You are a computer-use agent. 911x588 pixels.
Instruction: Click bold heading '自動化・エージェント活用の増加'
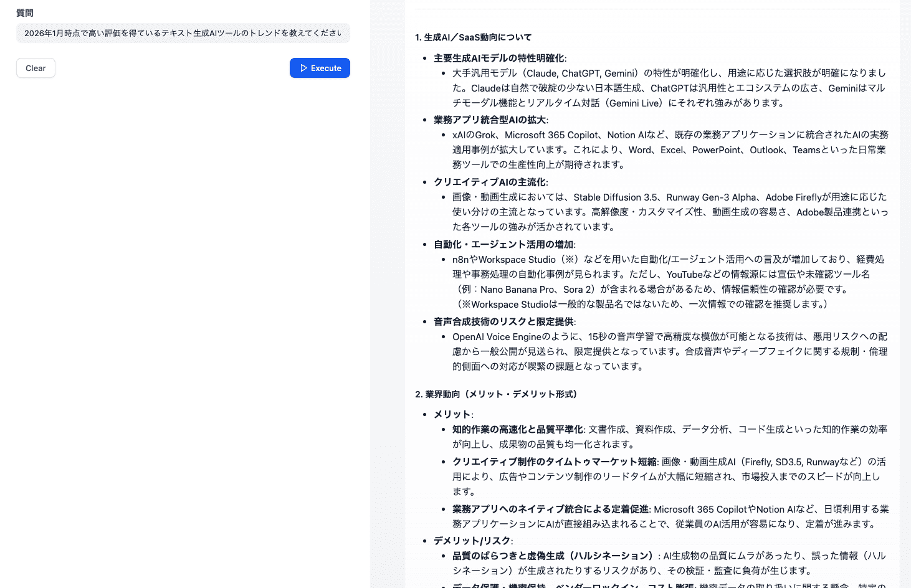tap(503, 244)
